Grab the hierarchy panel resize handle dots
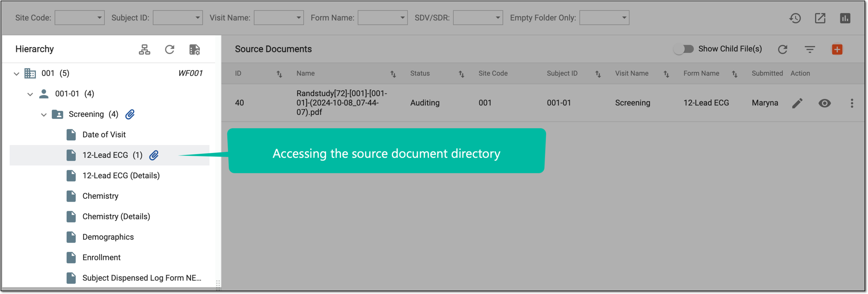Viewport: 868px width, 294px height. (x=218, y=285)
